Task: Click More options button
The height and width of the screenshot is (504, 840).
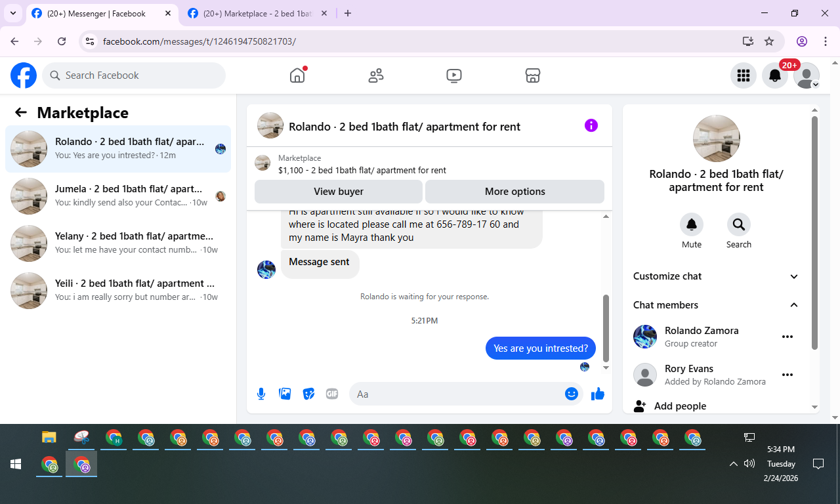Action: click(515, 192)
